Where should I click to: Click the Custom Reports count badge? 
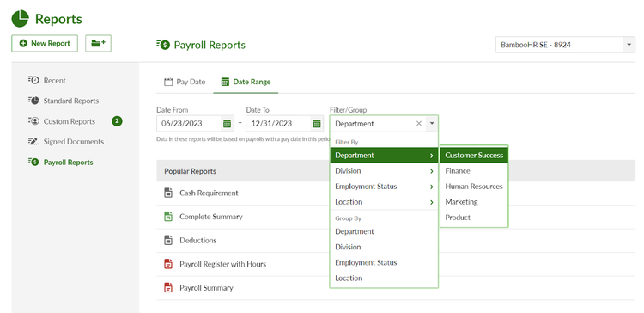[x=117, y=121]
